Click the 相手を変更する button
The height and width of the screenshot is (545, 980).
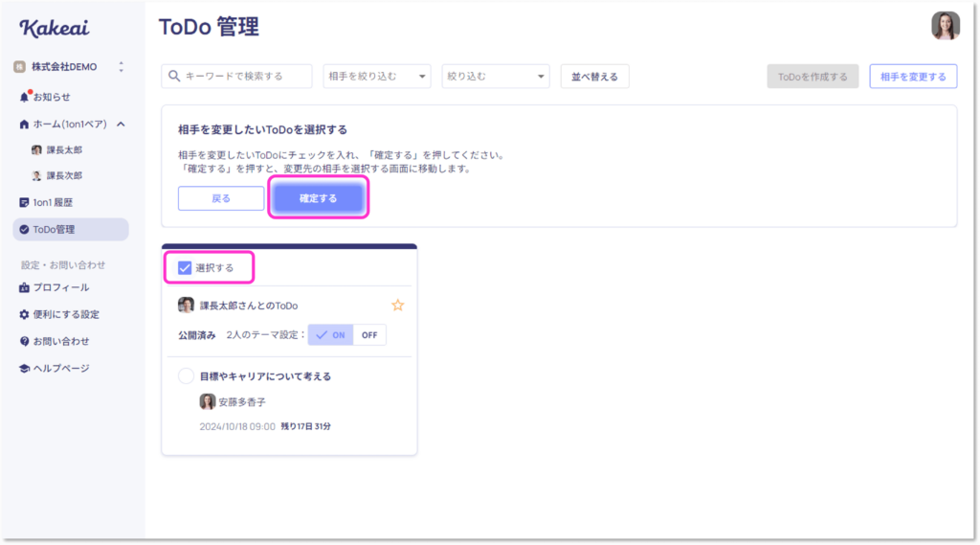click(913, 77)
